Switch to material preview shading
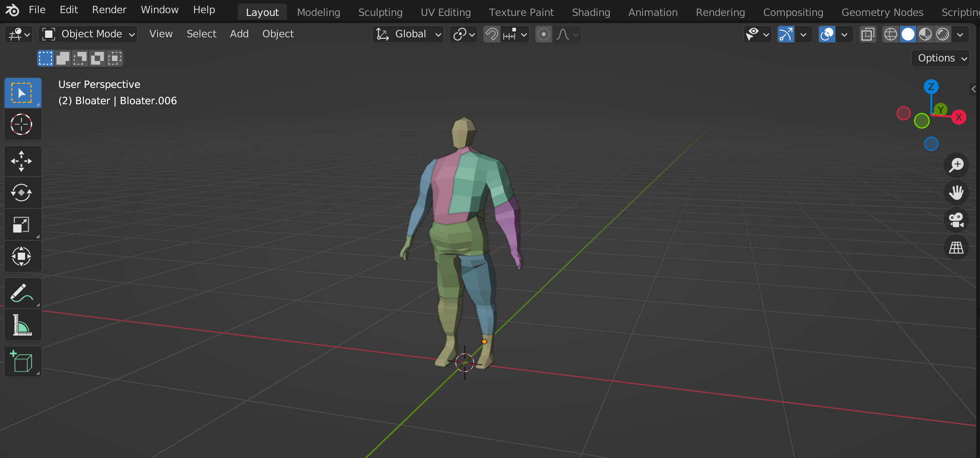Viewport: 980px width, 458px height. 925,34
